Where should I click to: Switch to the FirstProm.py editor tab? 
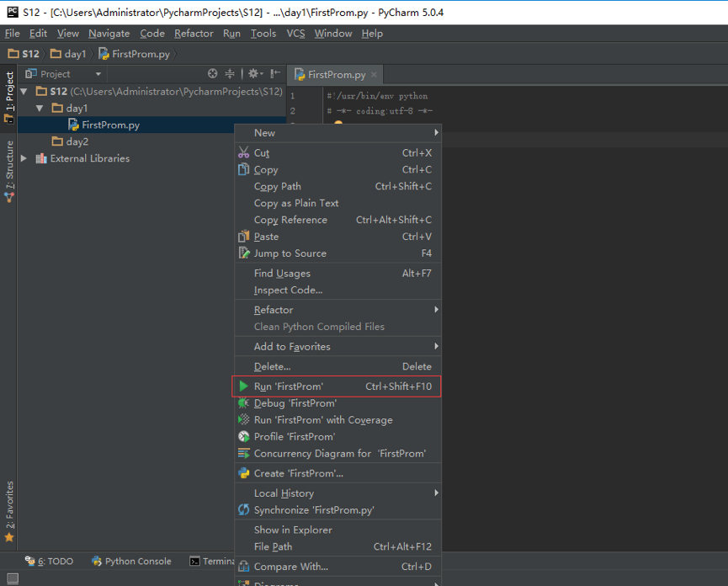click(336, 75)
